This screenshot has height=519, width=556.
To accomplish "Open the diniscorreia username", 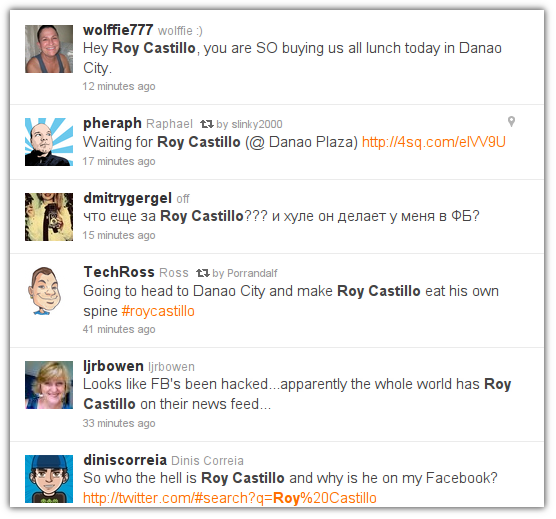I will (125, 460).
